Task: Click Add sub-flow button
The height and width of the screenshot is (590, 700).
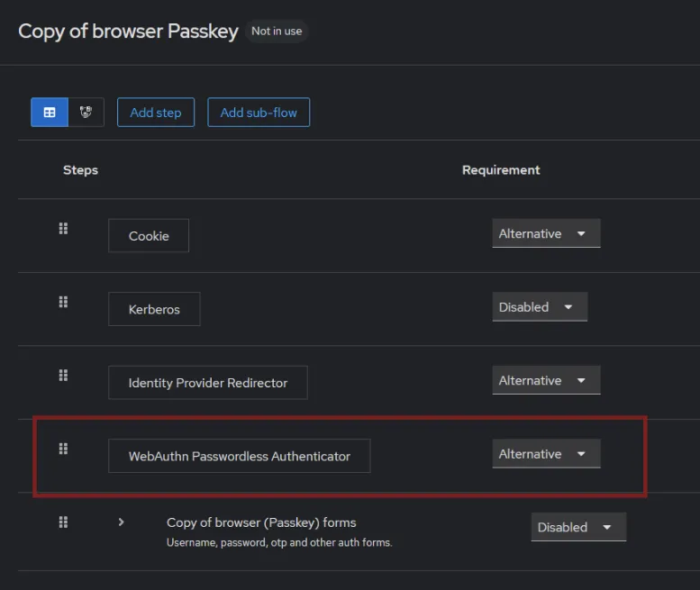Action: click(x=259, y=113)
